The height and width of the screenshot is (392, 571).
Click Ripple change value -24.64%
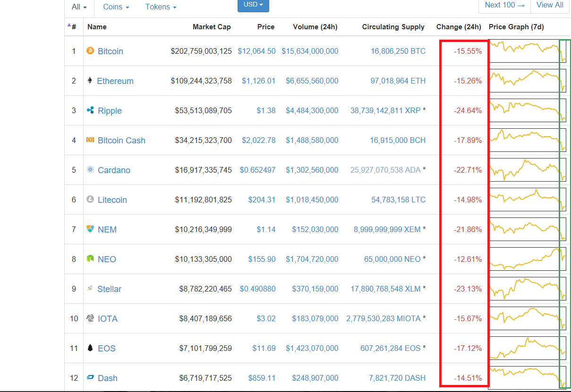(x=468, y=110)
